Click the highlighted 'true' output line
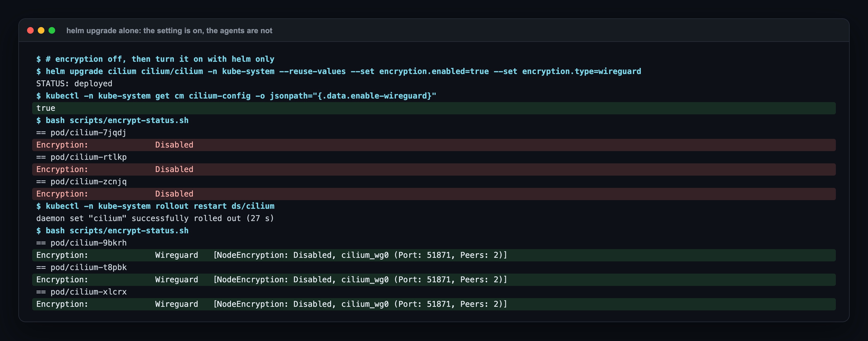 coord(434,108)
